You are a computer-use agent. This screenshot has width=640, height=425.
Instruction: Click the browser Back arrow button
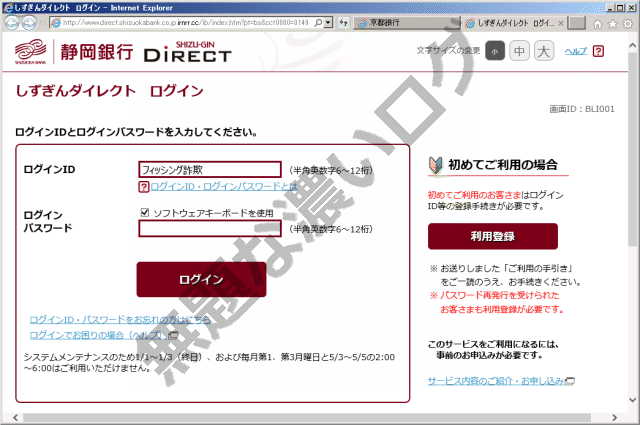tap(12, 23)
